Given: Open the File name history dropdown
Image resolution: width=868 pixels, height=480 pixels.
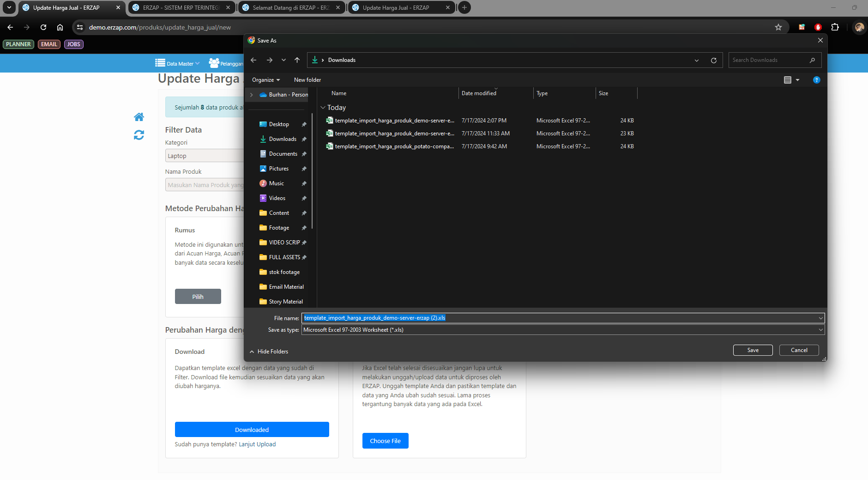Looking at the screenshot, I should (820, 318).
